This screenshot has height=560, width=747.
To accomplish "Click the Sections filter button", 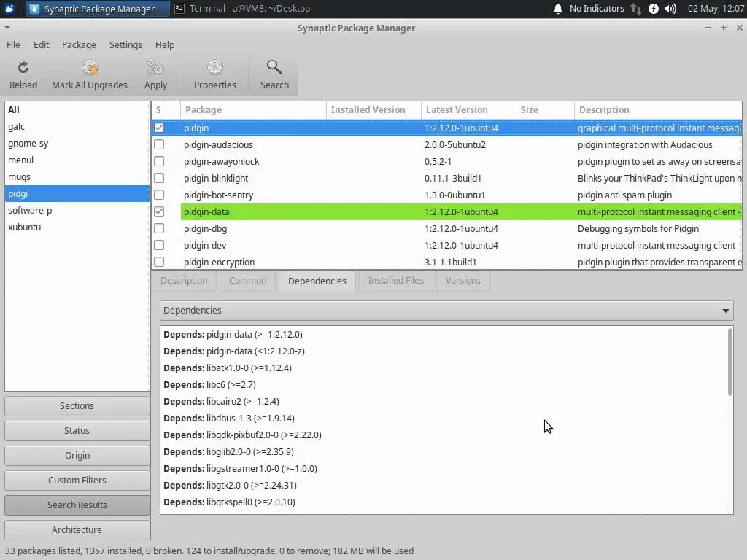I will (x=77, y=405).
